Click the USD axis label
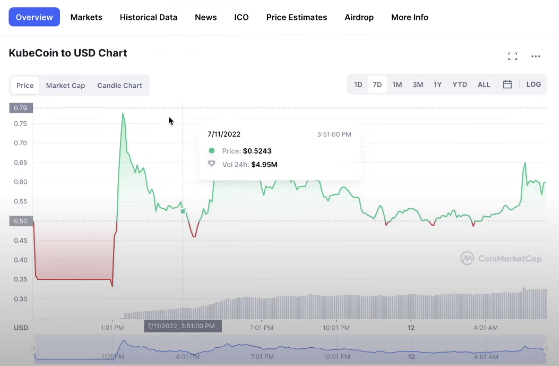This screenshot has width=559, height=366. (x=21, y=328)
